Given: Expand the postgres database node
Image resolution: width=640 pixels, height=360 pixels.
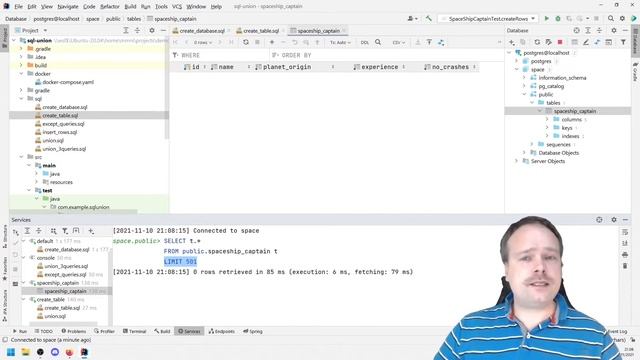Looking at the screenshot, I should [517, 61].
